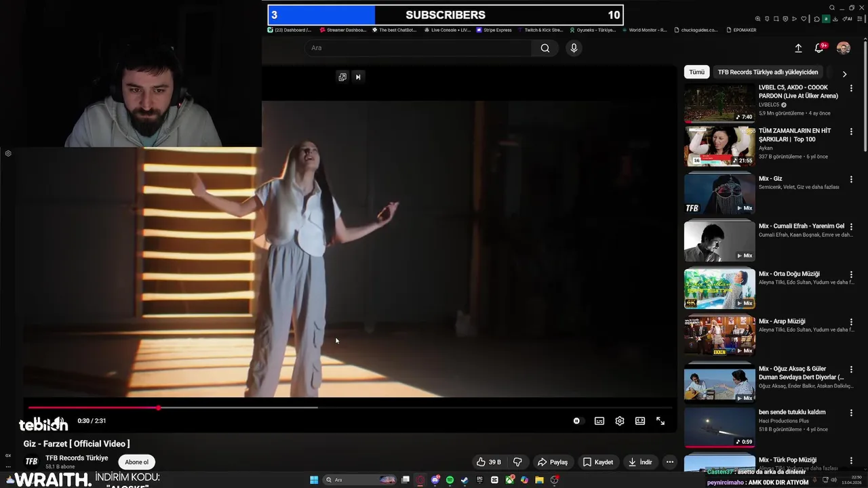Image resolution: width=868 pixels, height=488 pixels.
Task: Open options for Mix - Arap Müziği
Action: pyautogui.click(x=851, y=321)
